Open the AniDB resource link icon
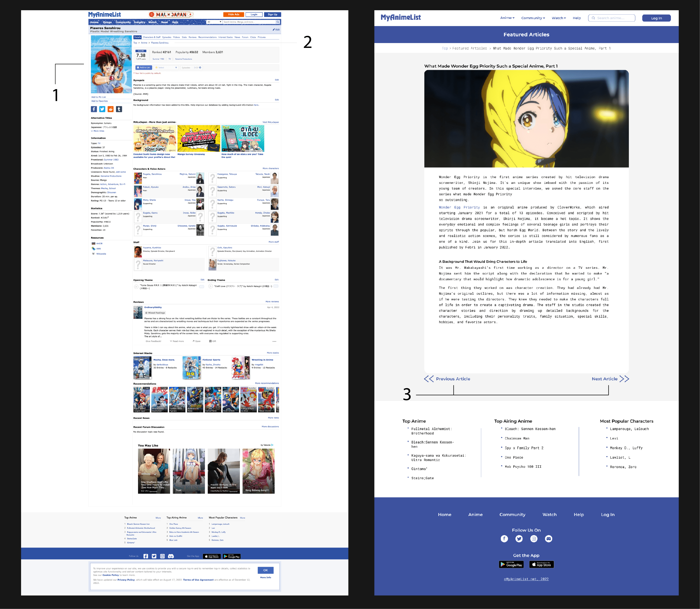The image size is (700, 609). pyautogui.click(x=93, y=243)
